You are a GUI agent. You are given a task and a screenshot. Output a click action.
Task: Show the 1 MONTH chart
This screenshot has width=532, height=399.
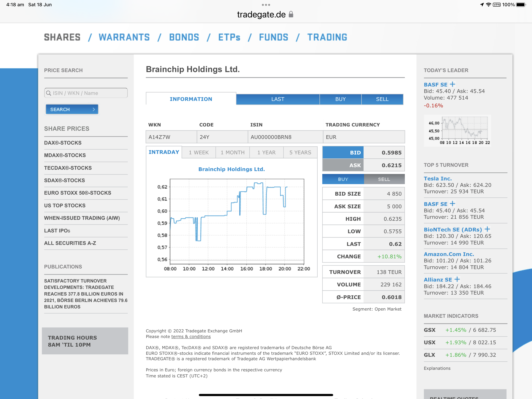233,153
